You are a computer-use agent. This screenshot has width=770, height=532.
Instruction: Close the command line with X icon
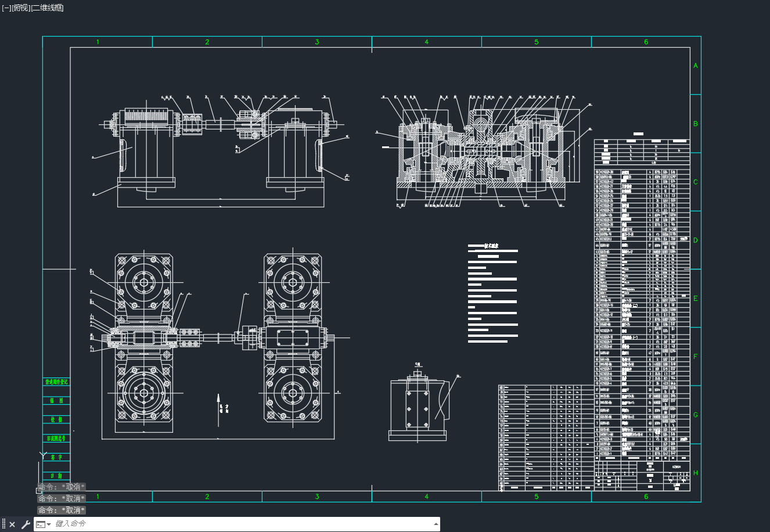12,524
